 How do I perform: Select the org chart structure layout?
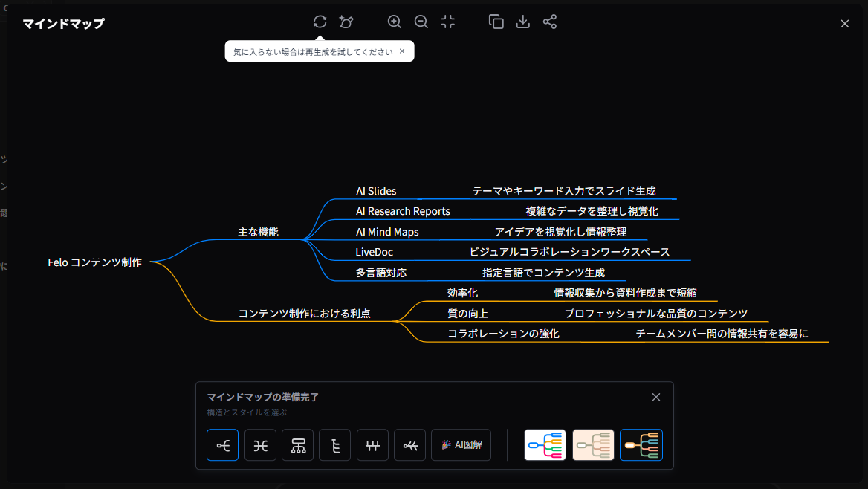pyautogui.click(x=298, y=445)
